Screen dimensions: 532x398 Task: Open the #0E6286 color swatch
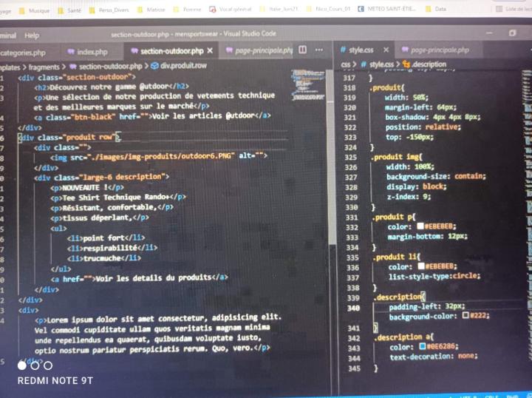pyautogui.click(x=422, y=346)
